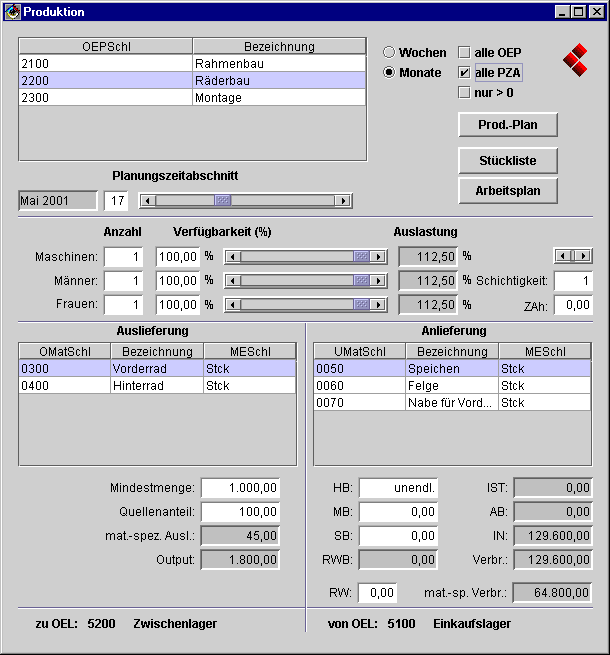Select the Wochen radio button
Screen dimensions: 610x655
click(390, 52)
